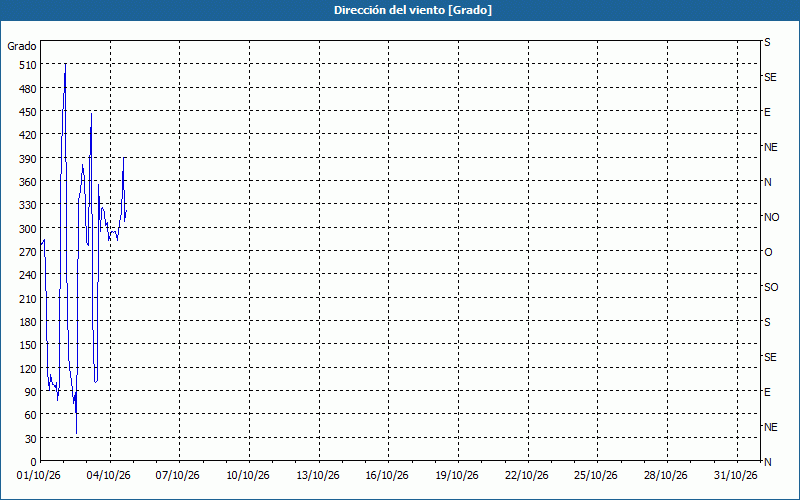The width and height of the screenshot is (800, 500).
Task: Click the O compass label on right axis
Action: click(768, 252)
